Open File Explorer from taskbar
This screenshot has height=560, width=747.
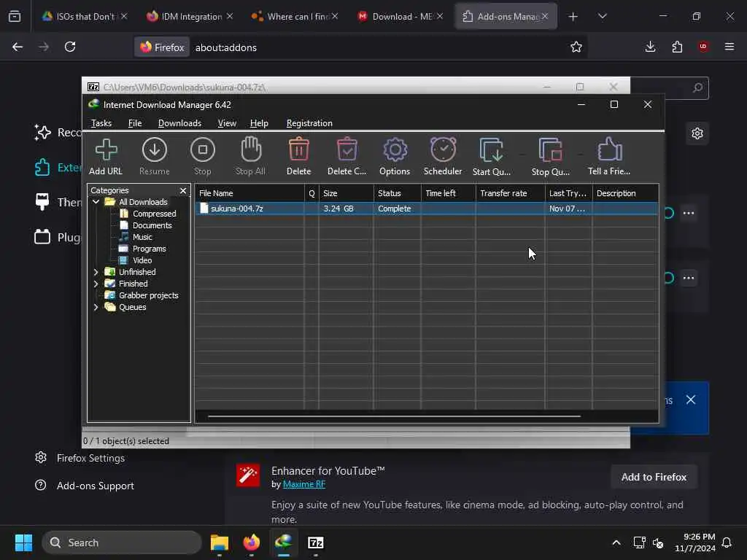[x=219, y=542]
